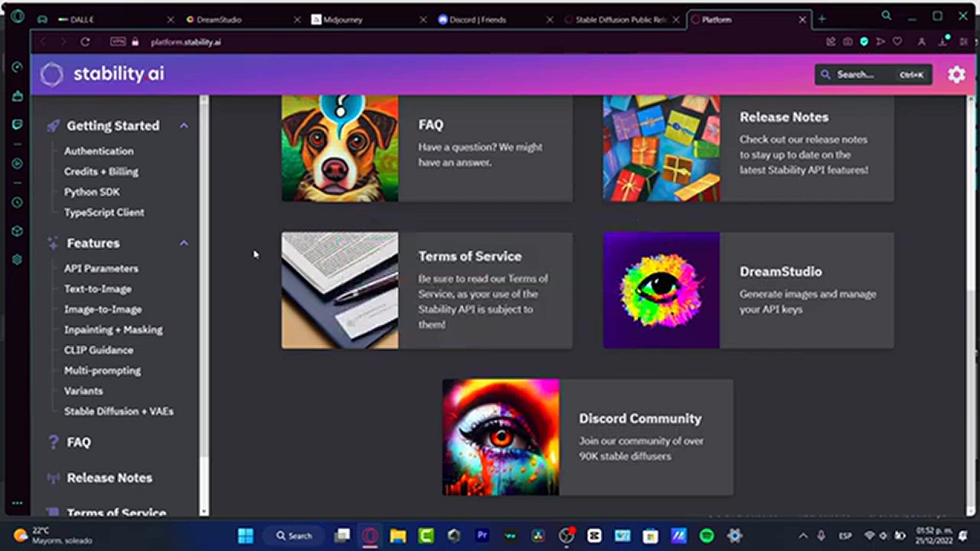
Task: Open Premiere Pro from the taskbar
Action: tap(482, 535)
